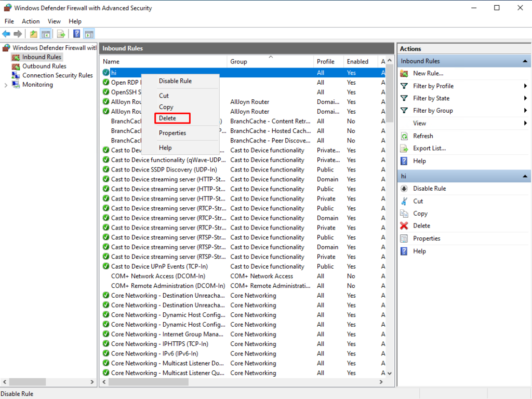Collapse the hi actions section
This screenshot has width=532, height=399.
coord(525,176)
